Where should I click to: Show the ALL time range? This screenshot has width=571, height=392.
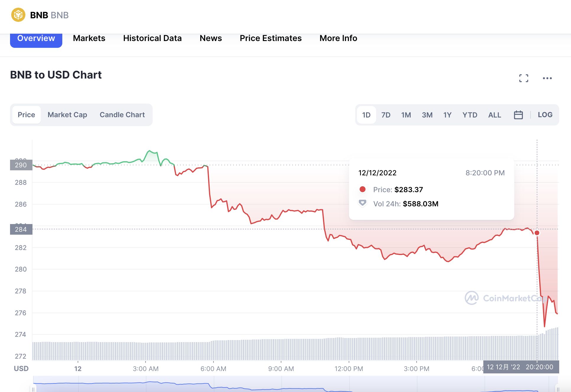(x=494, y=115)
